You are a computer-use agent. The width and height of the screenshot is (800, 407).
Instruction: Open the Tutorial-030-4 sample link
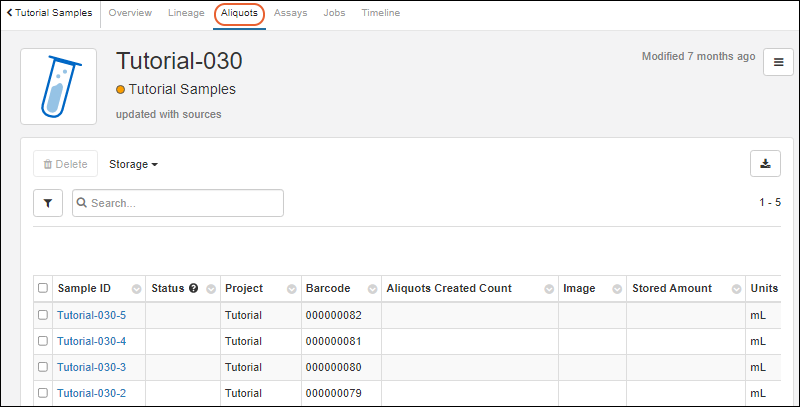point(91,341)
